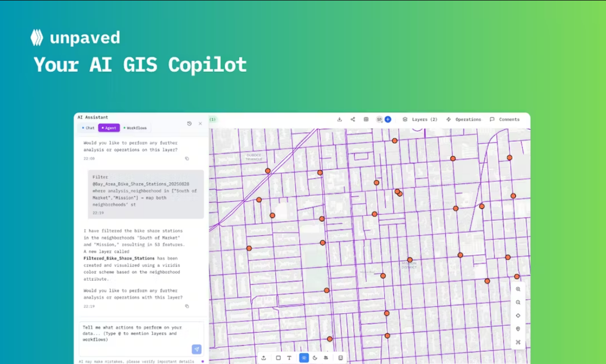Image resolution: width=606 pixels, height=364 pixels.
Task: Switch to the Workflows tab
Action: click(135, 128)
